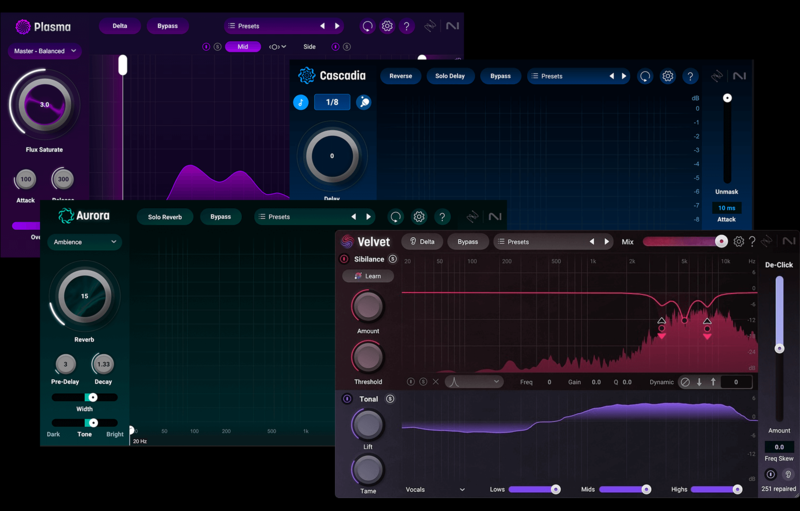800x511 pixels.
Task: Toggle De-Click listen ear button
Action: point(788,475)
